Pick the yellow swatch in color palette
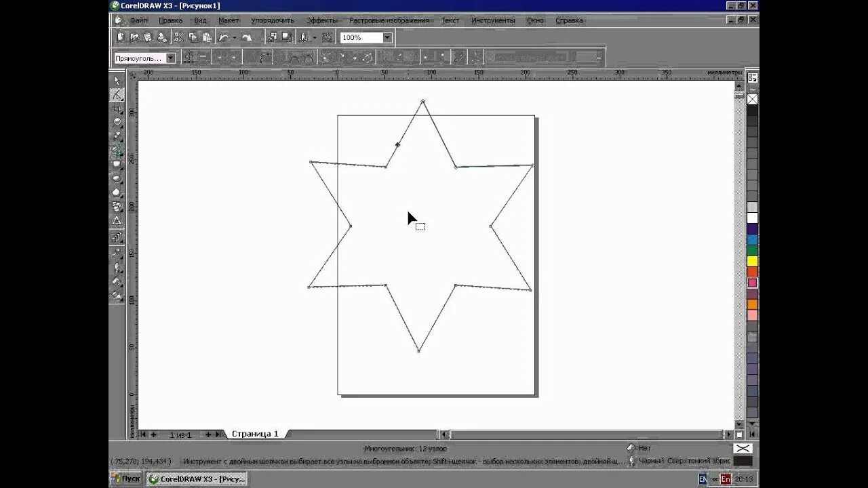Viewport: 868px width, 488px height. click(x=752, y=261)
